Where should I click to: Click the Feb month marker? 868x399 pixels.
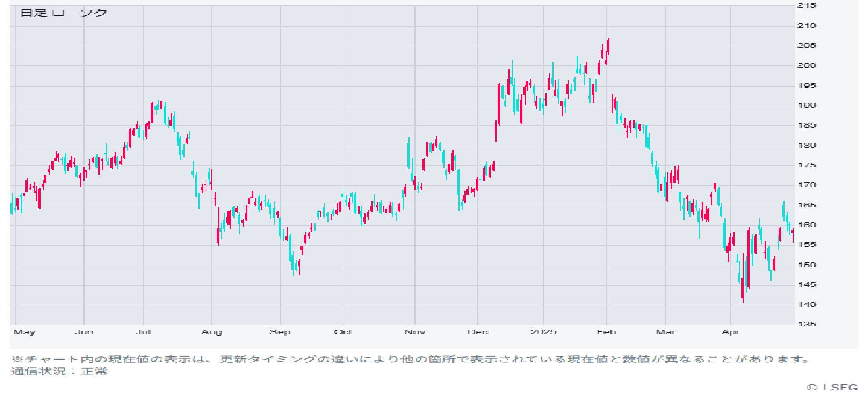coord(606,332)
